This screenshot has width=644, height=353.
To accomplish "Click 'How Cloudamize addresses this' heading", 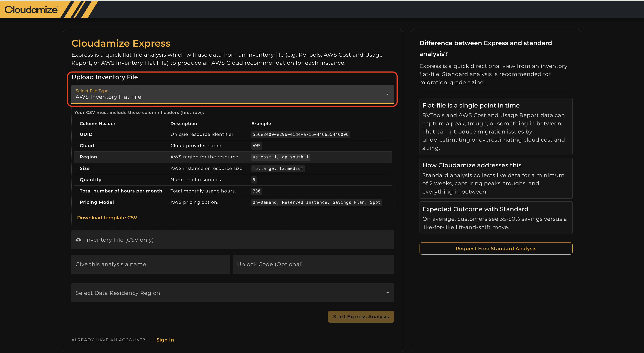I will [x=472, y=165].
